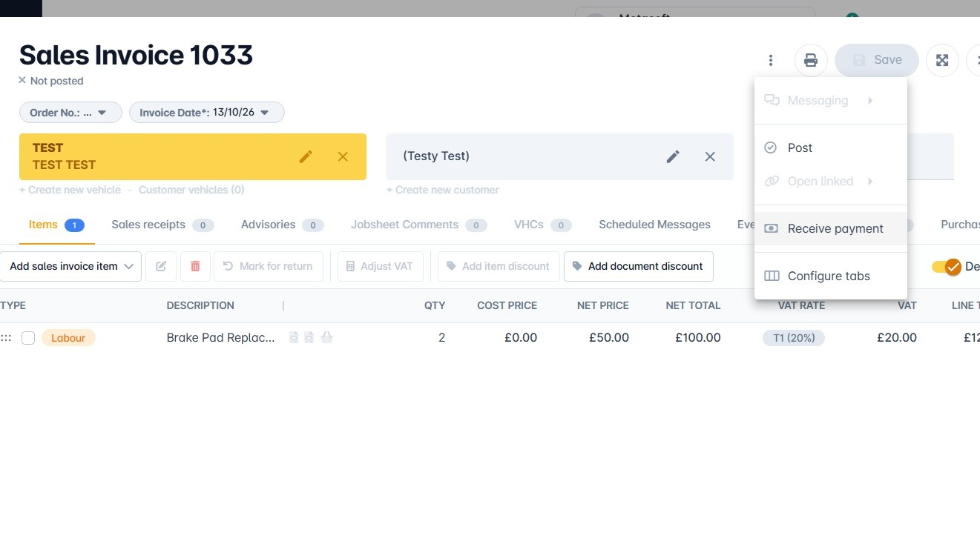Print the sales invoice
Screen dimensions: 980x547
point(811,60)
